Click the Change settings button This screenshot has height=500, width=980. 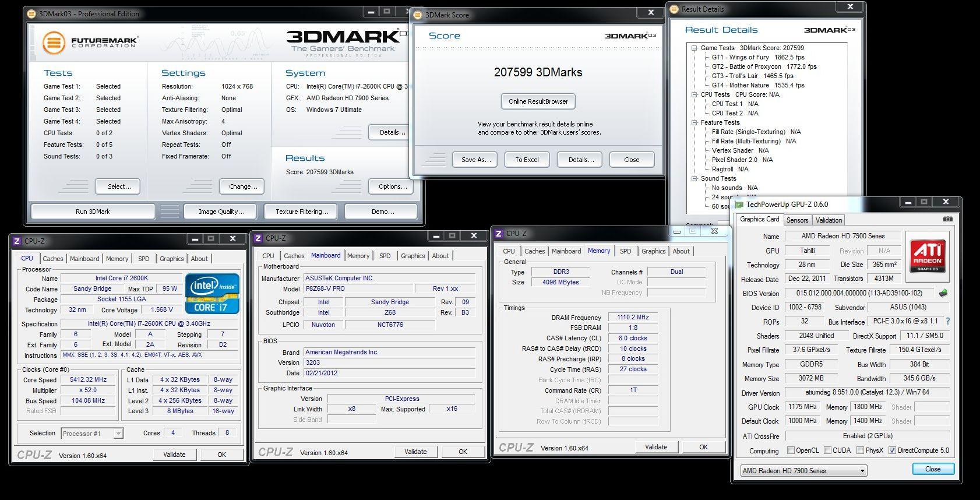pos(243,186)
